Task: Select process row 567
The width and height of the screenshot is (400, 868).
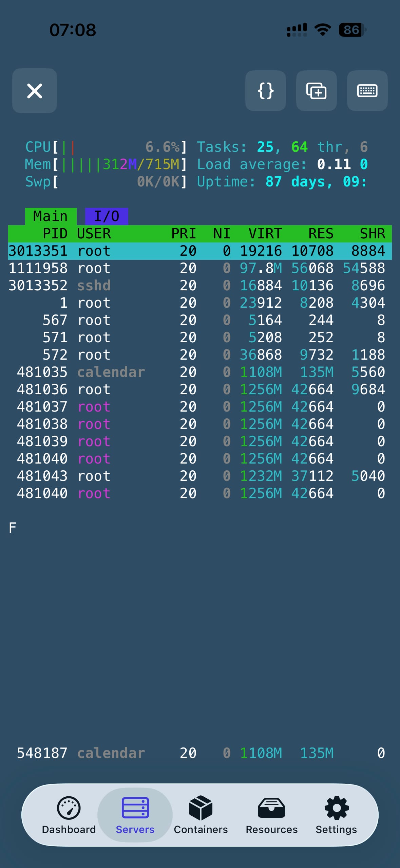Action: 200,320
